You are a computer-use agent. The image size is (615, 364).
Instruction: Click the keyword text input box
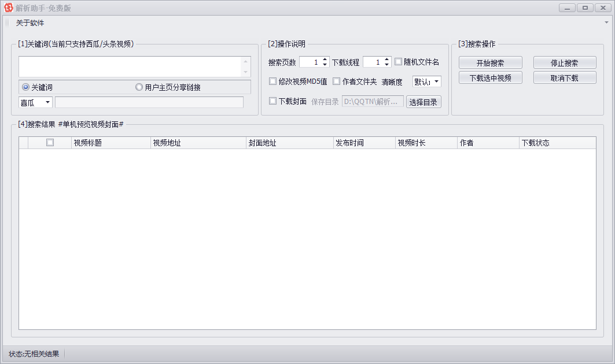[x=130, y=66]
